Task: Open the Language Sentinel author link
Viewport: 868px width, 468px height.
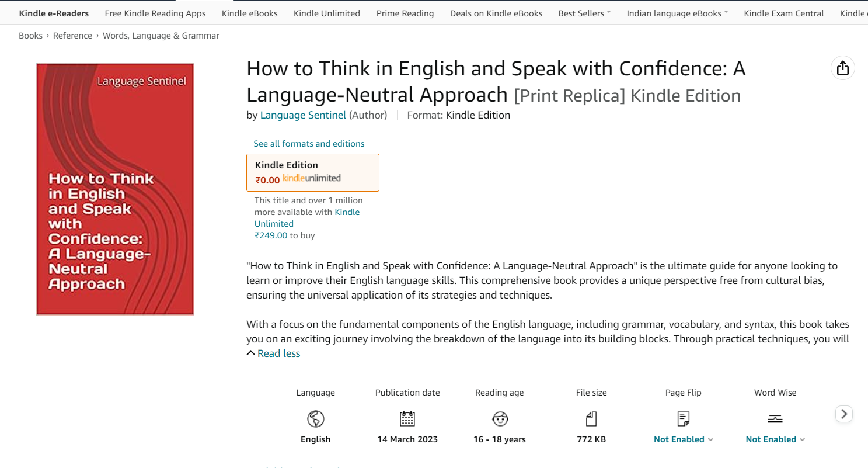Action: (303, 115)
